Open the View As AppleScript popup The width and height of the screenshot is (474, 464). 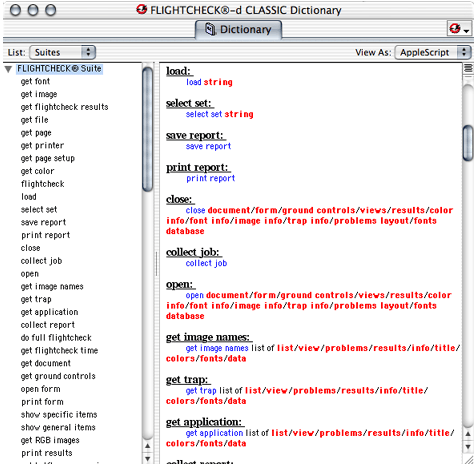pos(433,52)
